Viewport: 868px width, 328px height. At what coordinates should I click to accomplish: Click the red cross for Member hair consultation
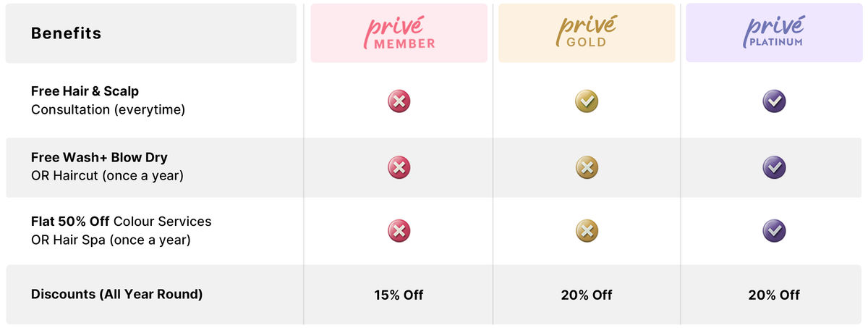pyautogui.click(x=399, y=101)
